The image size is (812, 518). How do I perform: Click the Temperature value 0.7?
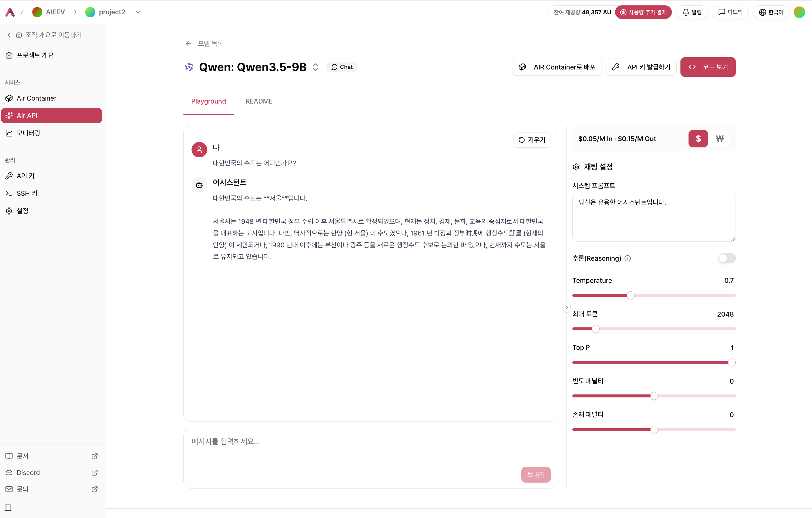tap(729, 280)
